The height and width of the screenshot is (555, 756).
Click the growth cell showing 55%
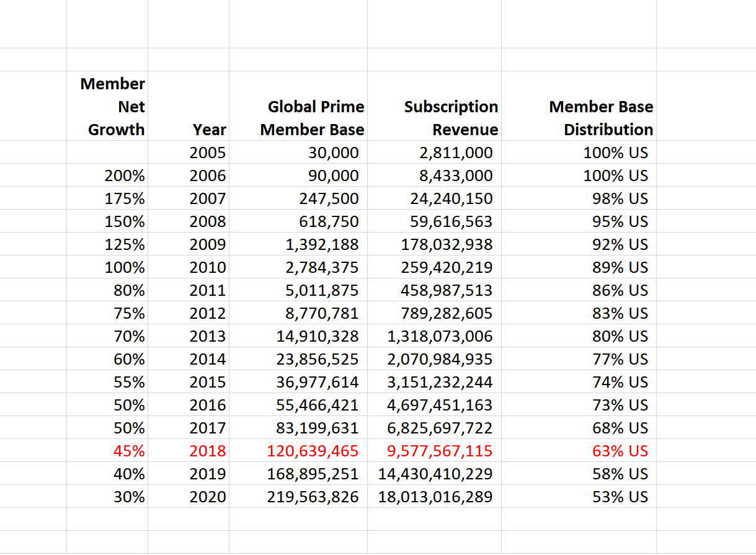(x=107, y=382)
